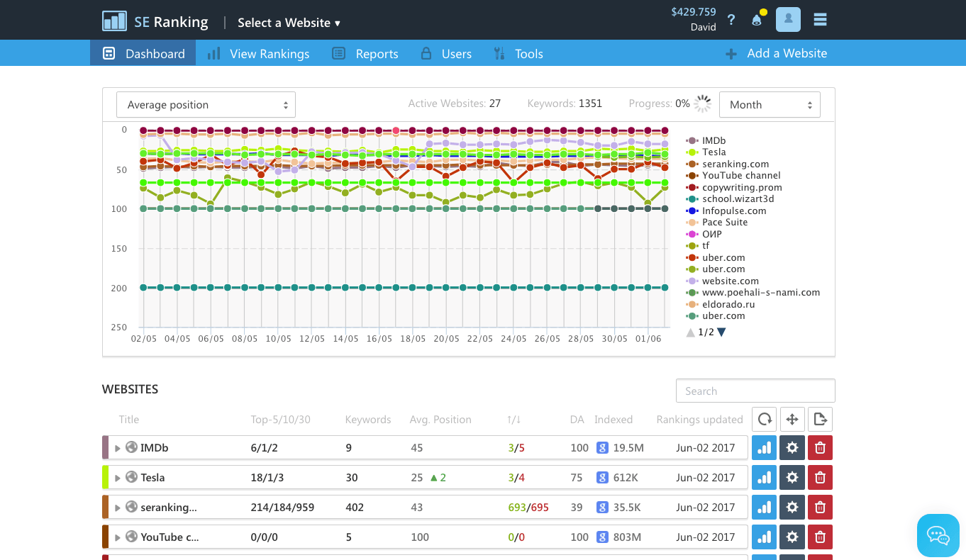966x560 pixels.
Task: Toggle seranking.com series in chart legend
Action: (728, 164)
